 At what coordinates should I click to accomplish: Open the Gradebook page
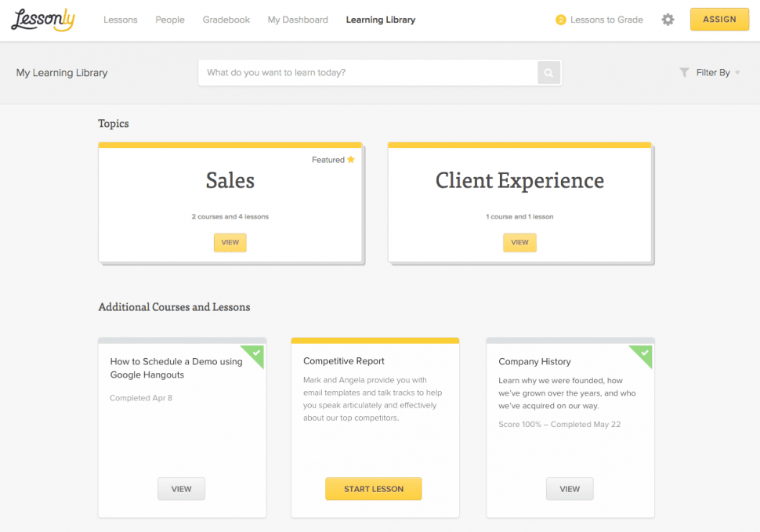226,20
